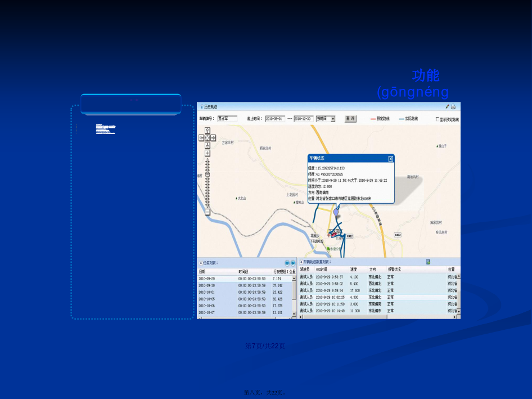This screenshot has width=532, height=399.
Task: Select task row 2010-10-06
Action: pos(245,306)
